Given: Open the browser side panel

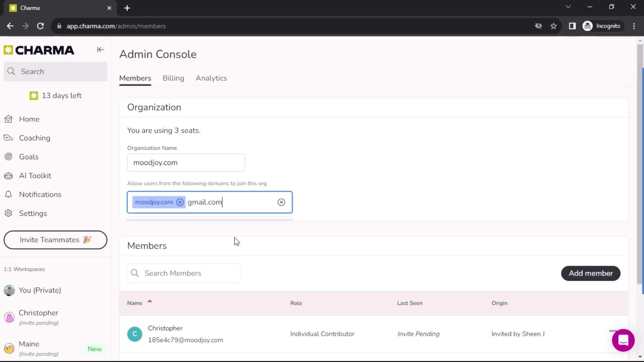Looking at the screenshot, I should tap(572, 26).
